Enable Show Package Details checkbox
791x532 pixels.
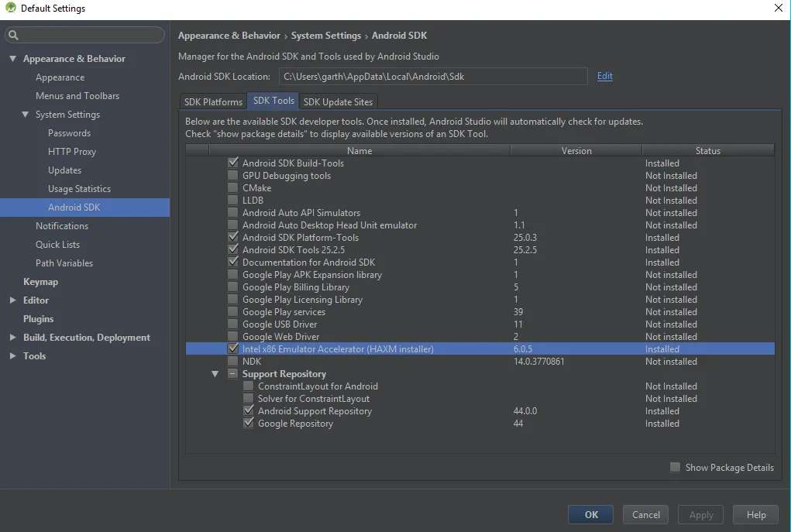pyautogui.click(x=675, y=468)
